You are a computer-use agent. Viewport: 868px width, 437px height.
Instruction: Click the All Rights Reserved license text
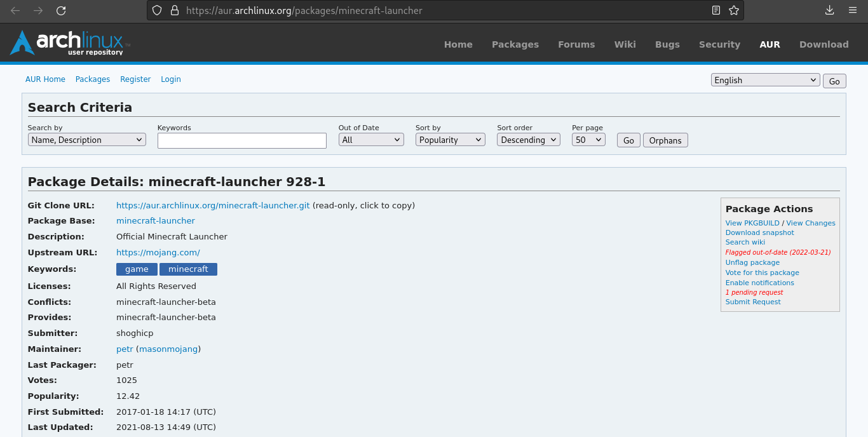(156, 286)
